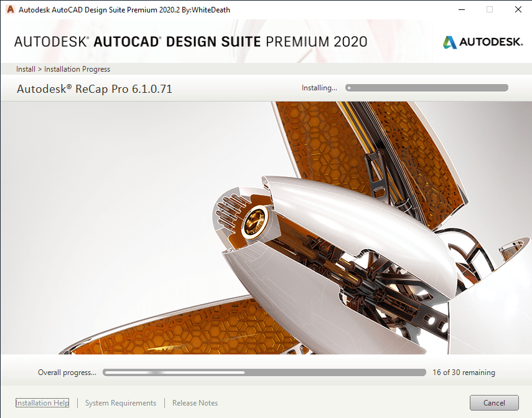Click the overall progress bar
Viewport: 532px width, 418px height.
coord(264,373)
